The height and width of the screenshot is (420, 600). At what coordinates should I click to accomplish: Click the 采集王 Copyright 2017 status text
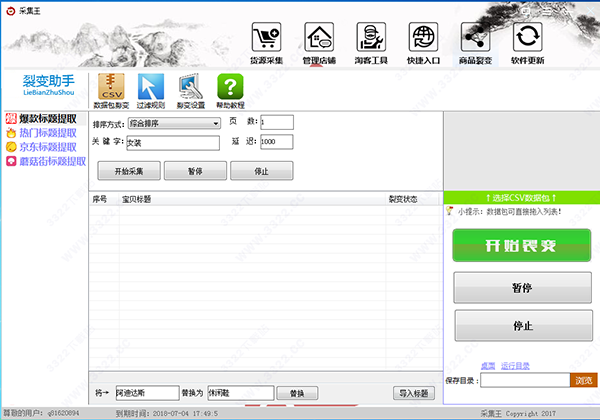[520, 413]
